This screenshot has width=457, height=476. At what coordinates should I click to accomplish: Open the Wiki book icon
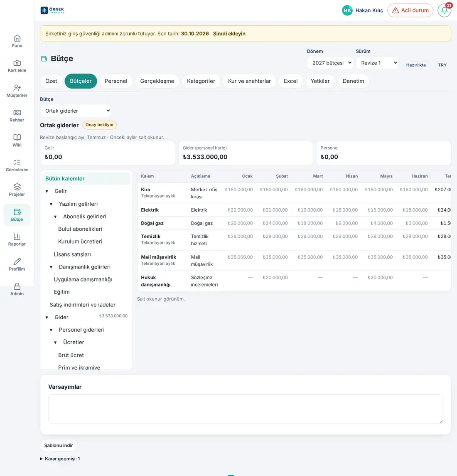click(17, 138)
